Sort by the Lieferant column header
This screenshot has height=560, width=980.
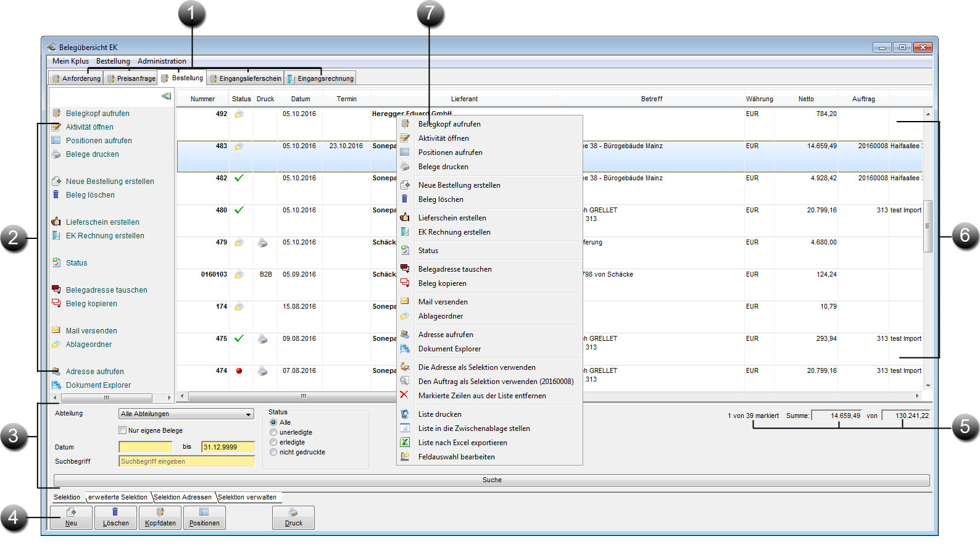coord(464,99)
